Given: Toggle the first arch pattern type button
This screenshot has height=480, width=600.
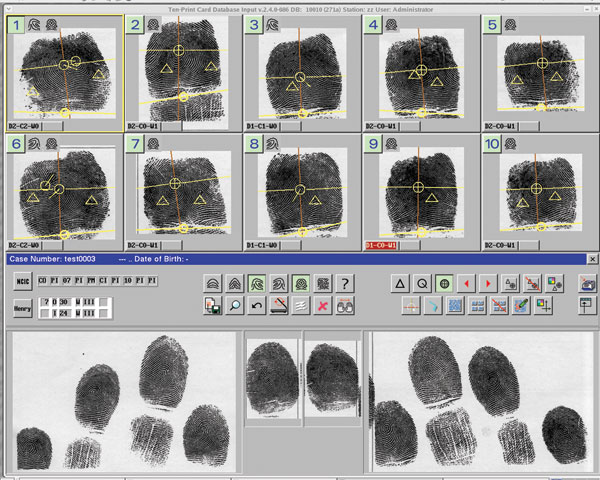Looking at the screenshot, I should coord(212,284).
